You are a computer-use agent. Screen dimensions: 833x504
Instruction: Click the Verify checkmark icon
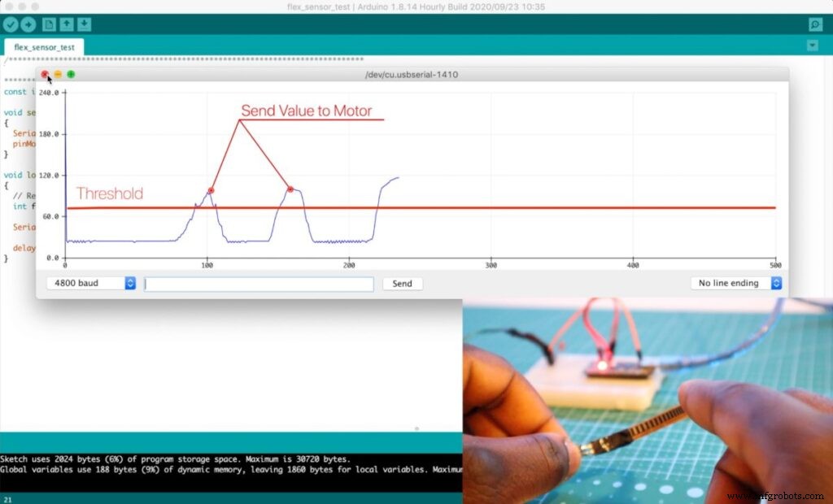point(11,25)
